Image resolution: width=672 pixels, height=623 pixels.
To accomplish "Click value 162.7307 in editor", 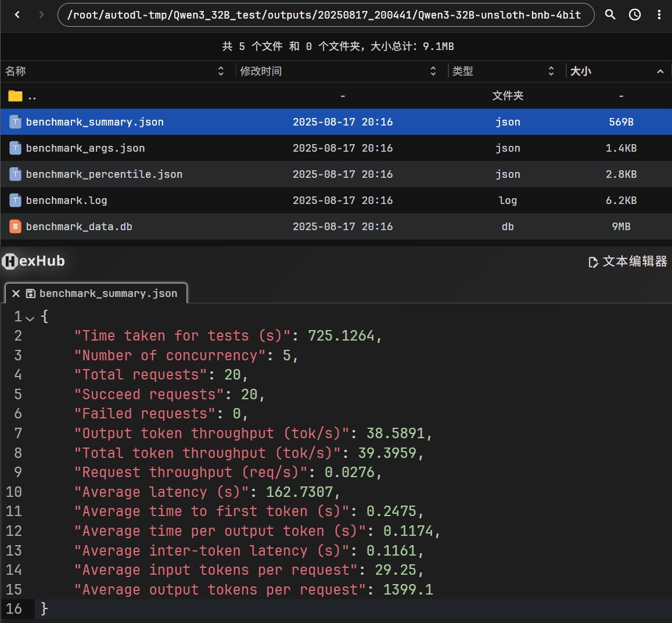I will tap(299, 492).
